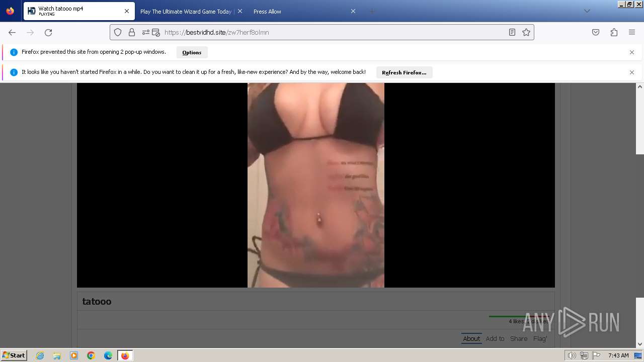Select the About tab under the video
Viewport: 644px width, 362px height.
[471, 339]
